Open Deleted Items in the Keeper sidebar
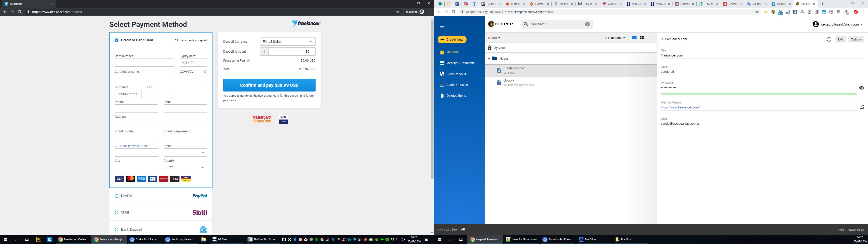 (x=455, y=96)
